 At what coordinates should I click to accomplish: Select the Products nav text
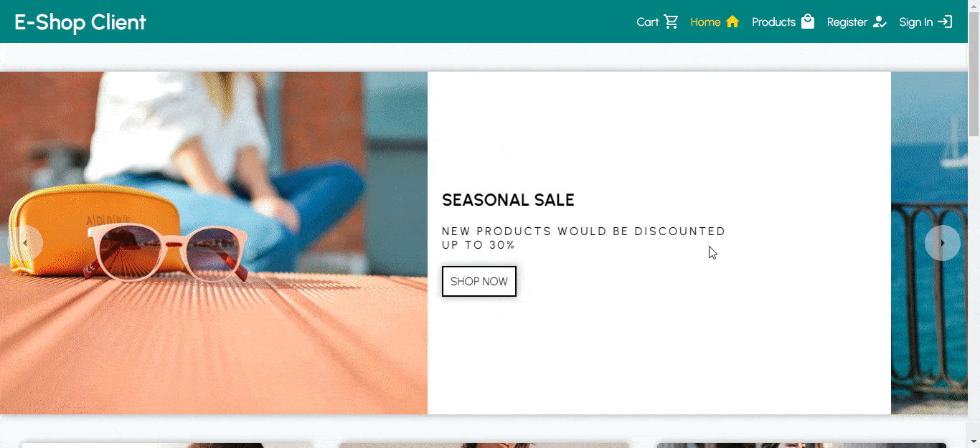pyautogui.click(x=773, y=22)
